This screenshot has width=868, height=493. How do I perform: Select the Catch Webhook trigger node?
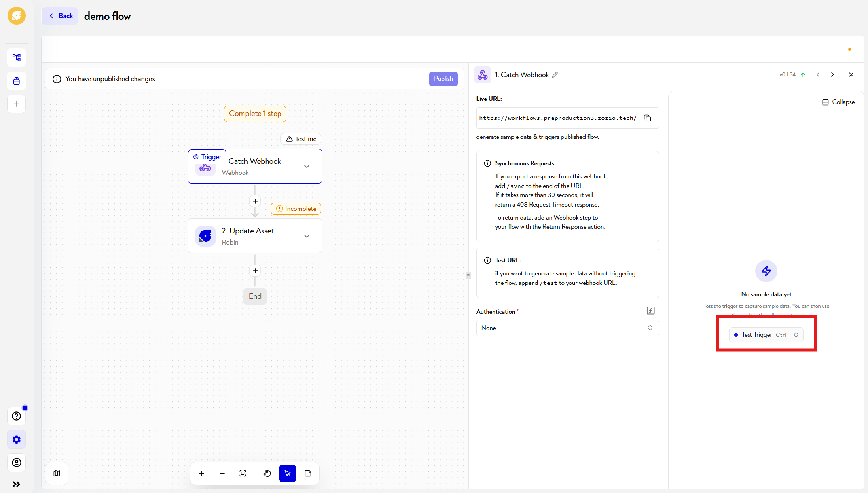[255, 166]
